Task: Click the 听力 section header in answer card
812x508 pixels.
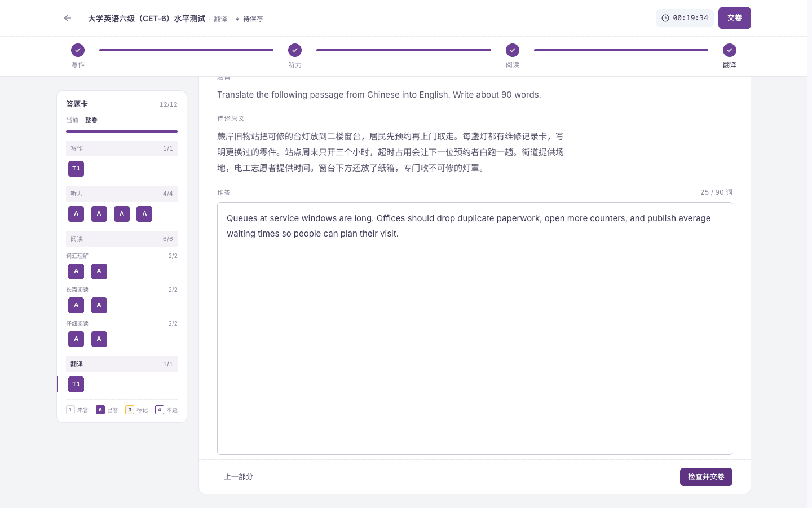Action: click(122, 194)
